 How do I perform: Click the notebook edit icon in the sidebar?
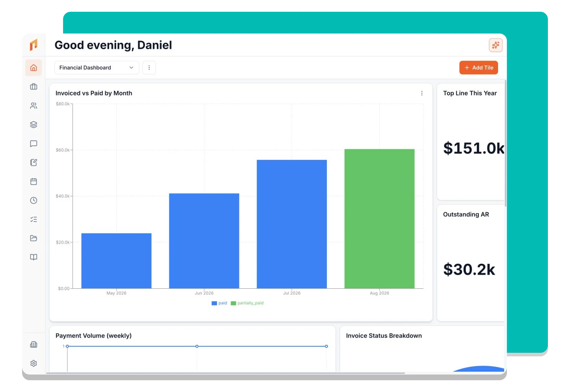[x=33, y=163]
